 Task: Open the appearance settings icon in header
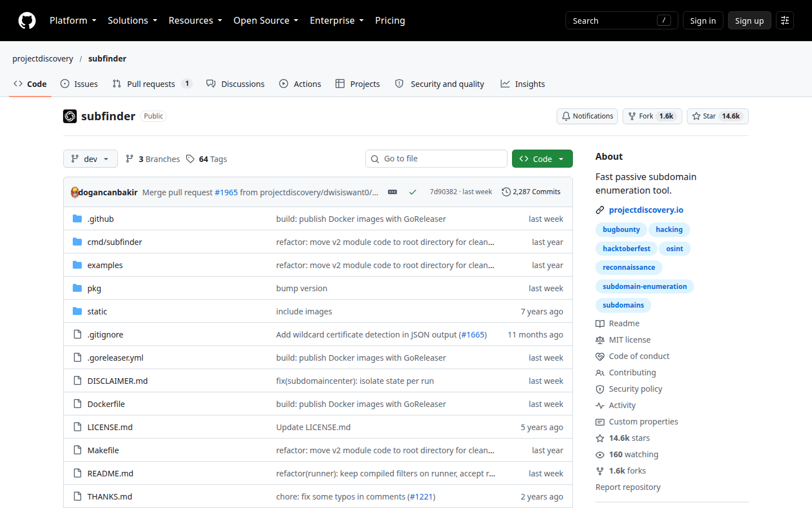(x=784, y=20)
